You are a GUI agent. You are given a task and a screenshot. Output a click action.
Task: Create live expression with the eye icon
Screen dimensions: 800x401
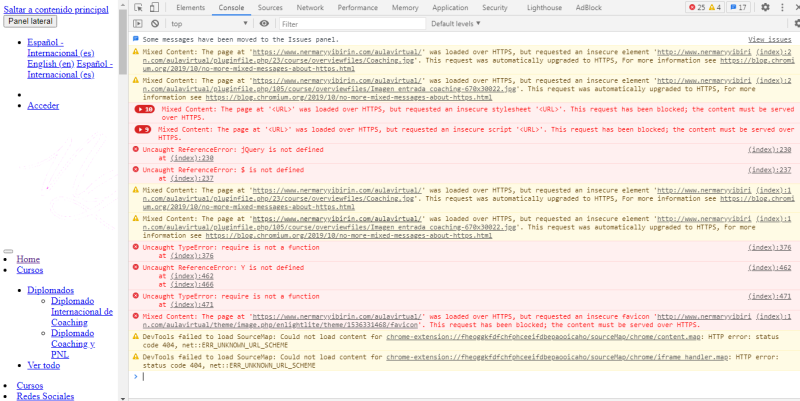click(x=264, y=23)
